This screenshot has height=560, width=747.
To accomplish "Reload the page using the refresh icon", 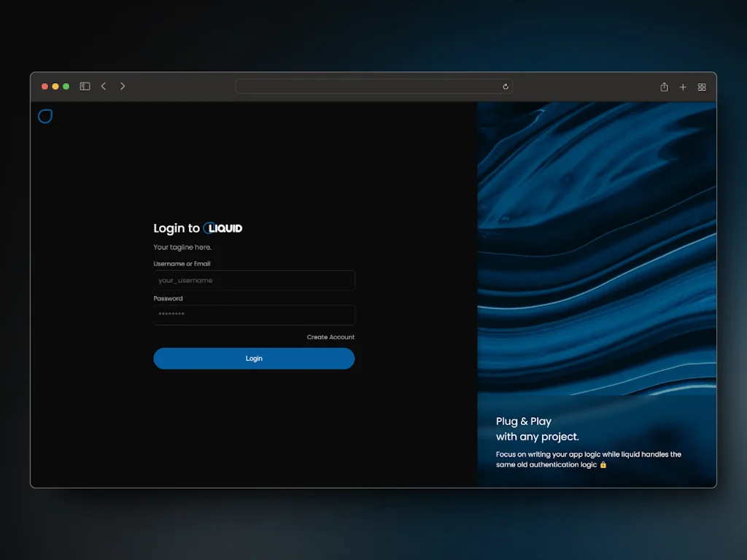I will coord(506,86).
